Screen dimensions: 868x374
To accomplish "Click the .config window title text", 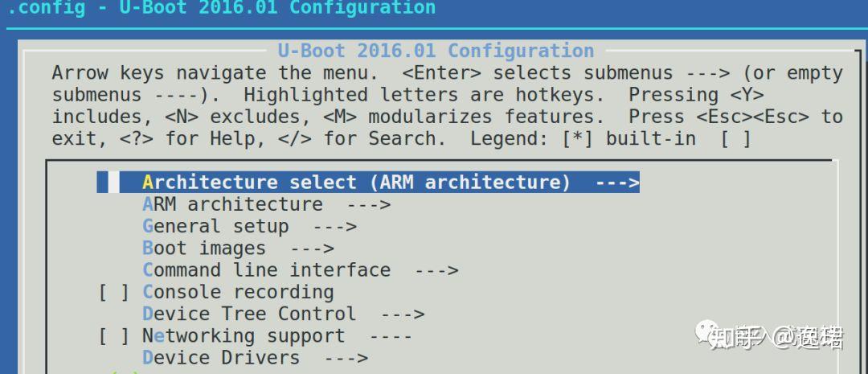I will pos(221,9).
